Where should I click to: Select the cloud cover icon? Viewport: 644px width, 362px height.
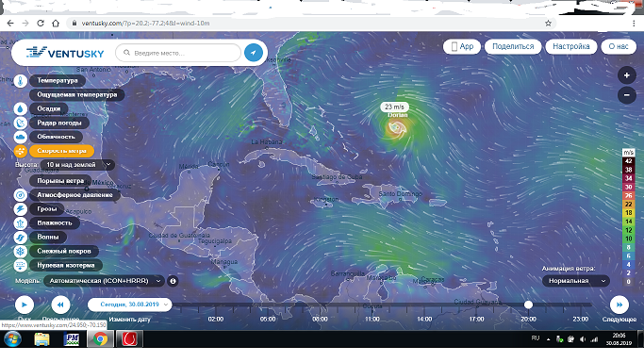[20, 137]
